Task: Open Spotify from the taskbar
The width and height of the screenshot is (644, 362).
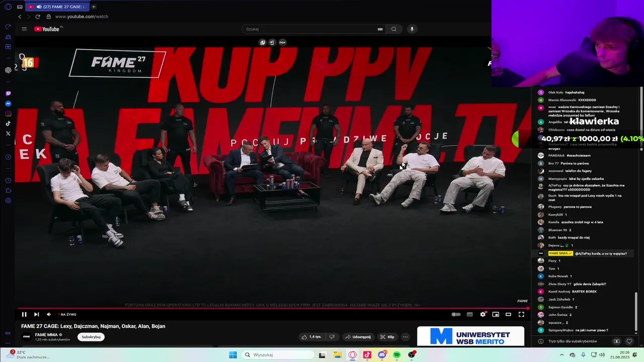Action: coord(396,355)
